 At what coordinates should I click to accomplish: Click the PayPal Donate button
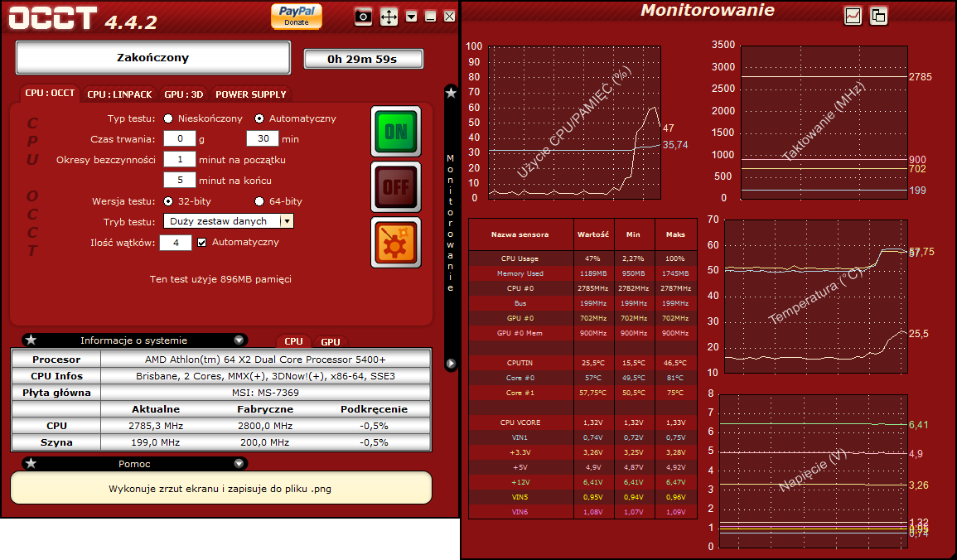pos(296,16)
